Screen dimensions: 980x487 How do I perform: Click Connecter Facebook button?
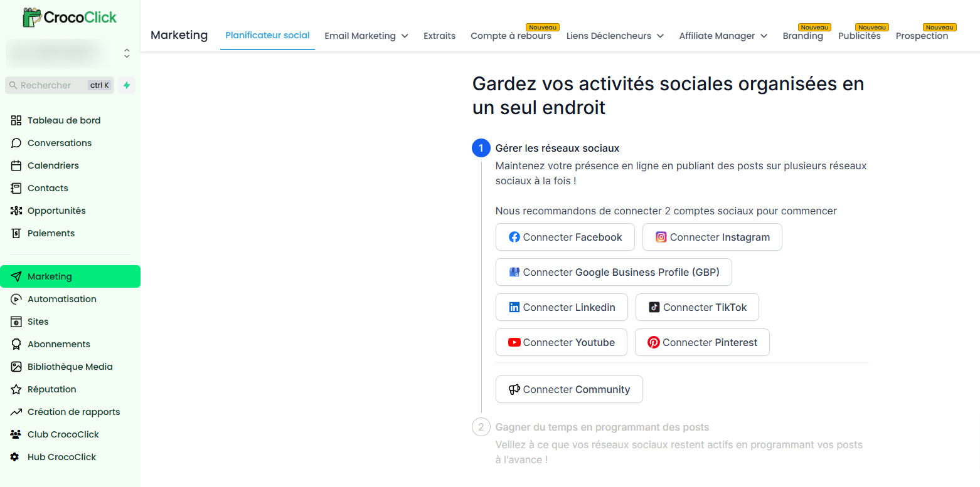point(565,237)
